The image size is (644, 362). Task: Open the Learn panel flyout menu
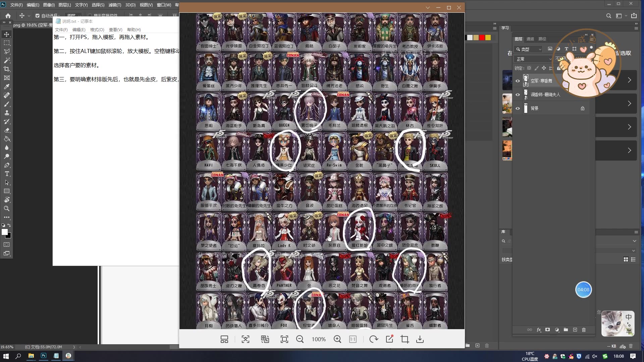(x=636, y=28)
